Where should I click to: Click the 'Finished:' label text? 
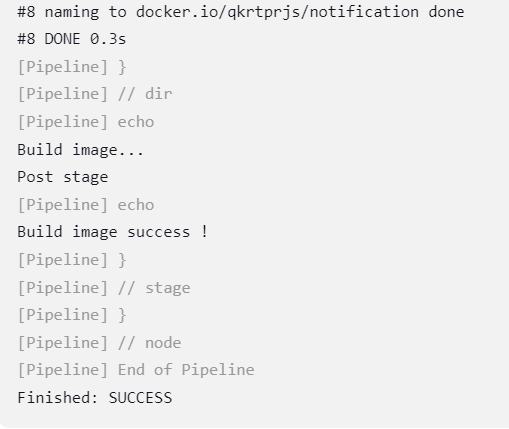(58, 398)
